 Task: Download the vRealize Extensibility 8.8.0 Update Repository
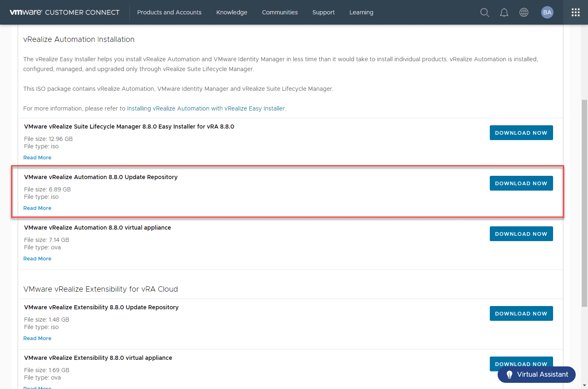click(521, 313)
